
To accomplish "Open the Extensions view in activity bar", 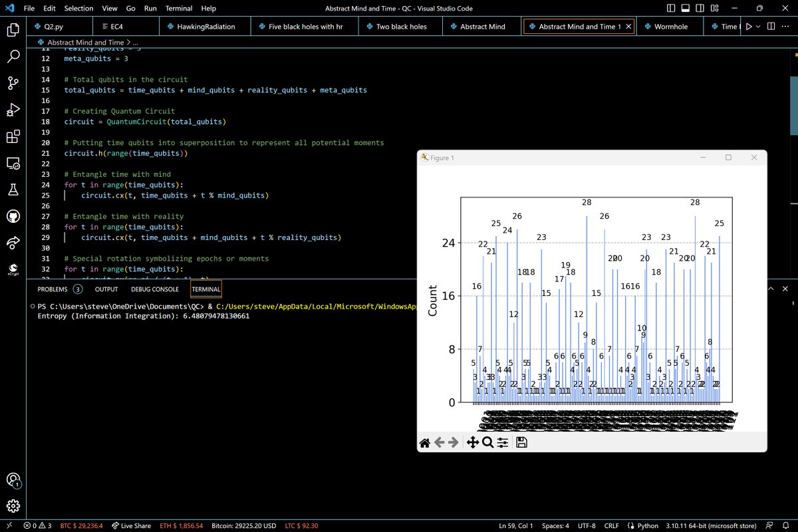I will tap(13, 137).
